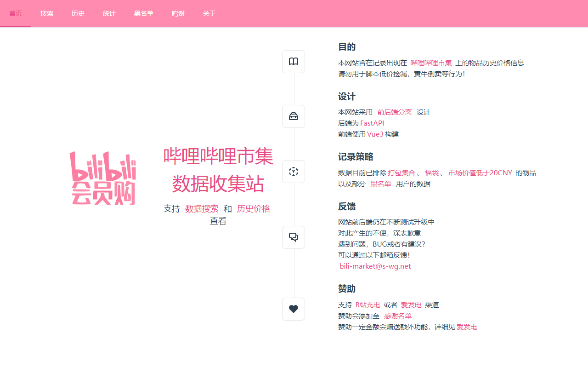Open the B站充电 sponsorship link
Image resolution: width=588 pixels, height=368 pixels.
click(368, 305)
